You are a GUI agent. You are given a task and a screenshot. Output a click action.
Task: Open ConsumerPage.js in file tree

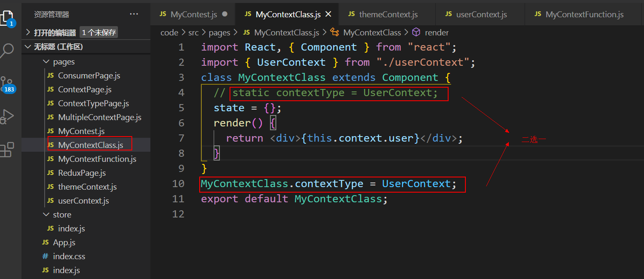pyautogui.click(x=89, y=76)
